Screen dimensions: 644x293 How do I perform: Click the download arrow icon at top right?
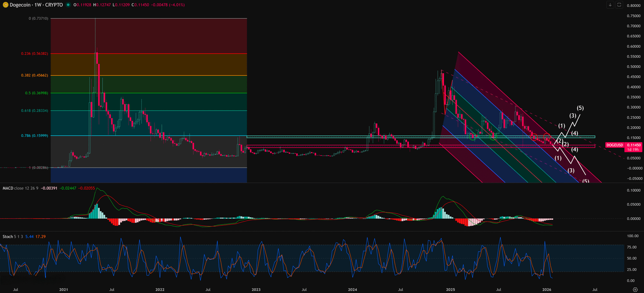click(610, 5)
